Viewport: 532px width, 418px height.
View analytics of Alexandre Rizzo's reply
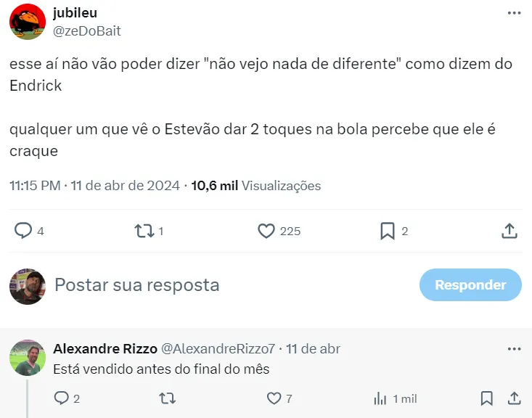pos(380,398)
